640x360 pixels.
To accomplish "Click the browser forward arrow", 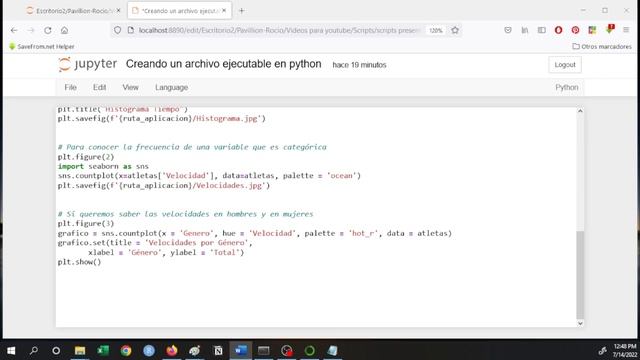I will 31,30.
